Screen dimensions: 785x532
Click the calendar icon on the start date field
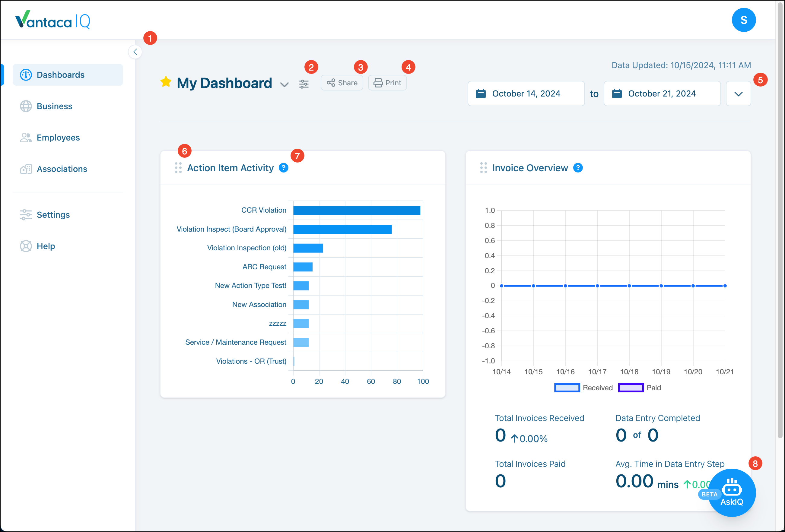coord(481,93)
